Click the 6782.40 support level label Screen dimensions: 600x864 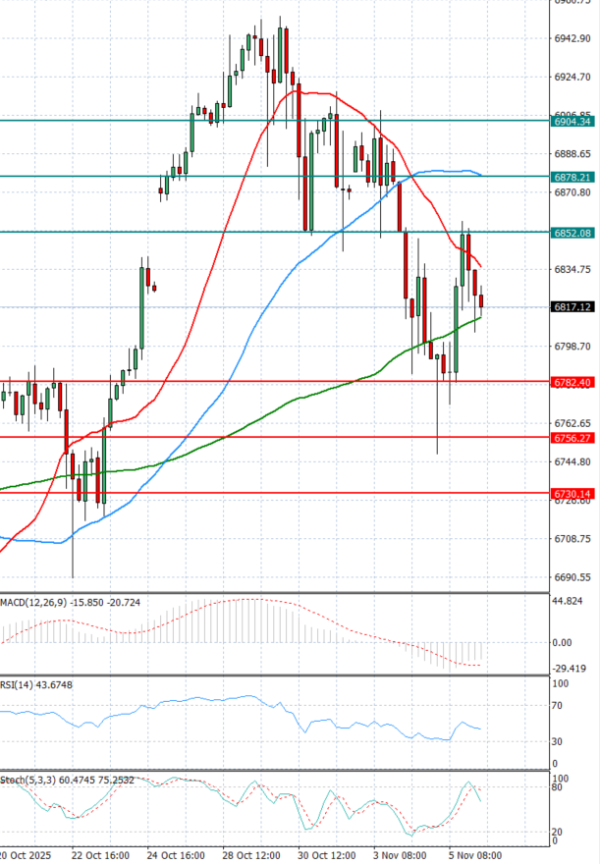click(x=571, y=382)
